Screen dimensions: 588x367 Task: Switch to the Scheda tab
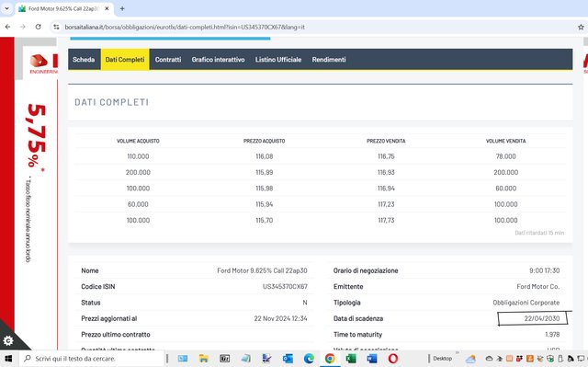[84, 59]
